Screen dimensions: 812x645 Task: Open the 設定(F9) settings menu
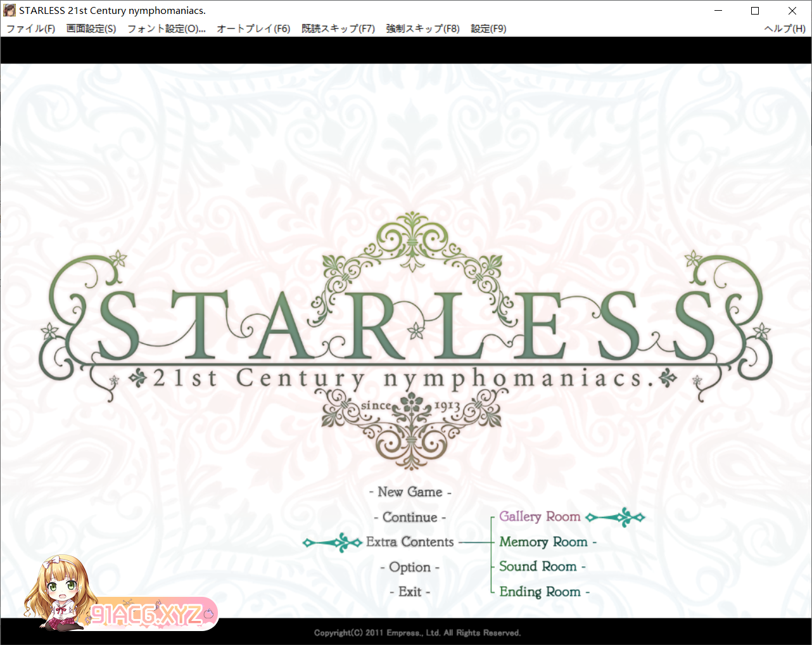click(x=488, y=29)
